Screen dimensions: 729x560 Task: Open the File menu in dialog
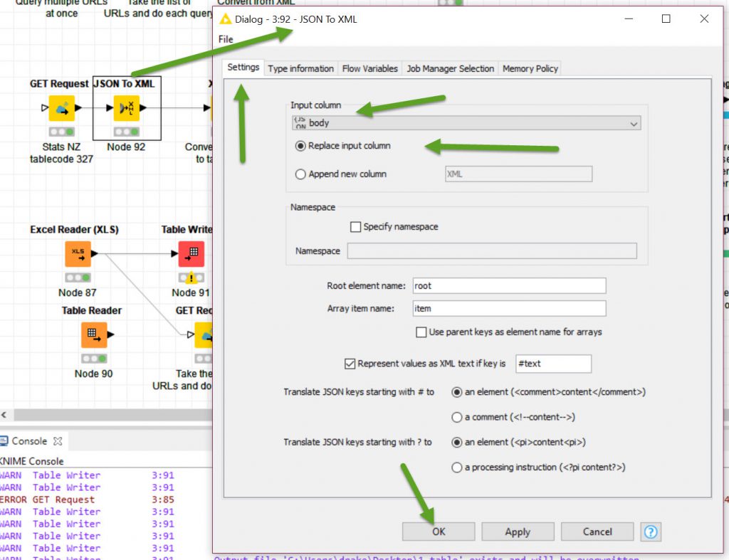coord(226,39)
